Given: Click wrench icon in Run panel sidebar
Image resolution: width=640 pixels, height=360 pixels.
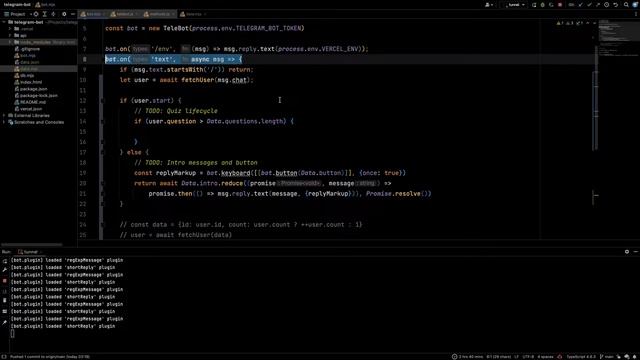Looking at the screenshot, I should pyautogui.click(x=5, y=270).
